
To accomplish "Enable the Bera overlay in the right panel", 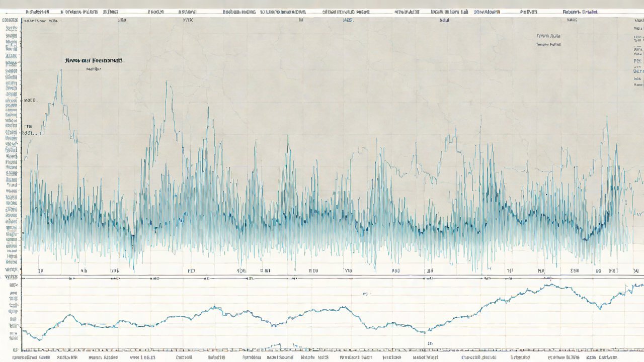I will 637,70.
